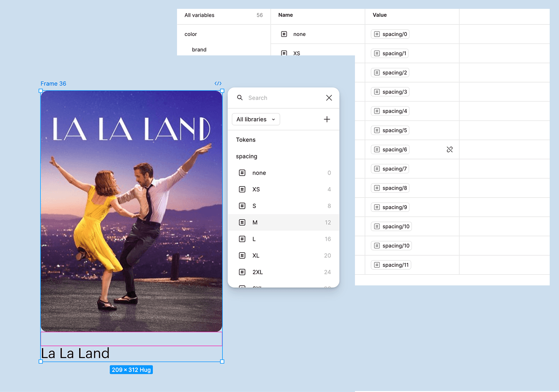Click the Tokens library heading

tap(245, 140)
